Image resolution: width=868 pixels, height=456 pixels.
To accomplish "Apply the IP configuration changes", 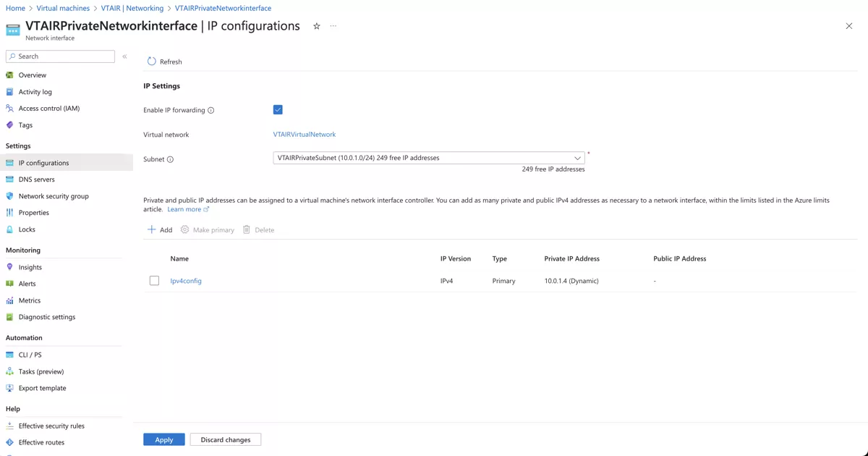I will (163, 439).
